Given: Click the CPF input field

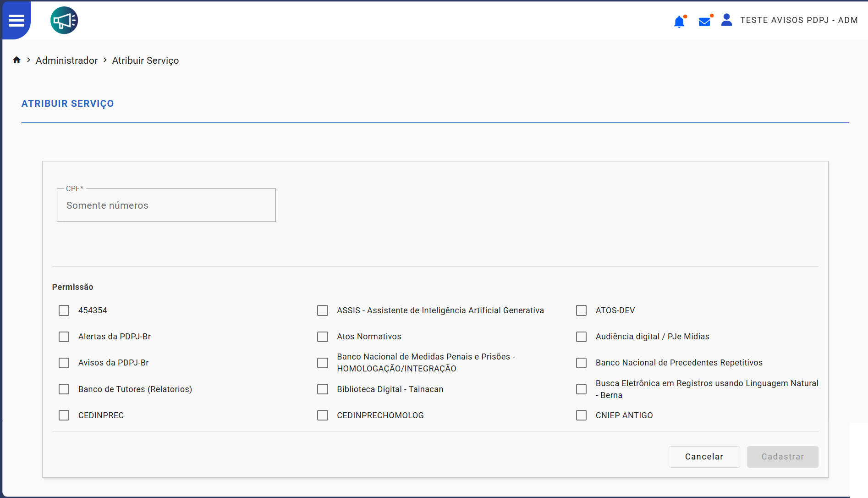Looking at the screenshot, I should coord(166,205).
